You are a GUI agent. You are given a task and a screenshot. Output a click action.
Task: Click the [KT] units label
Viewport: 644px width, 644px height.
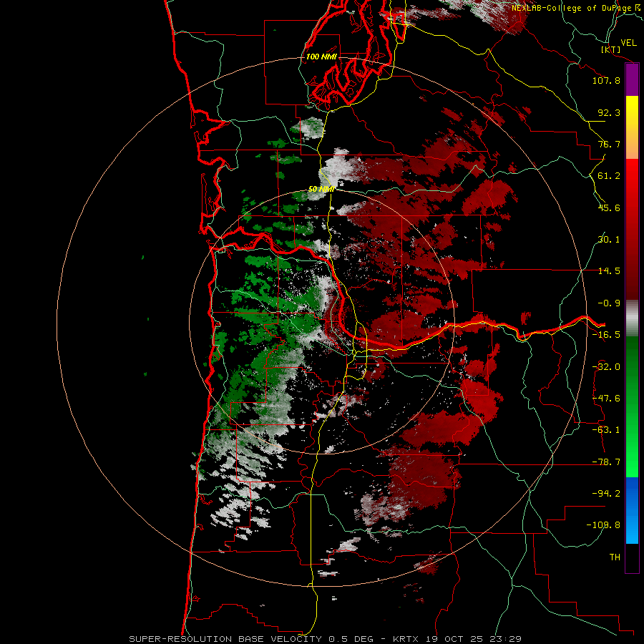pos(611,49)
